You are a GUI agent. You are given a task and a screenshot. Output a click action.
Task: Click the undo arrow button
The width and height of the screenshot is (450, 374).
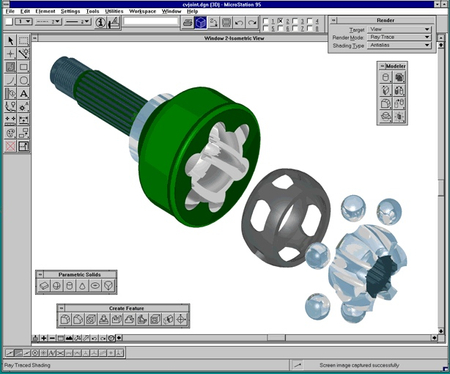pos(239,22)
